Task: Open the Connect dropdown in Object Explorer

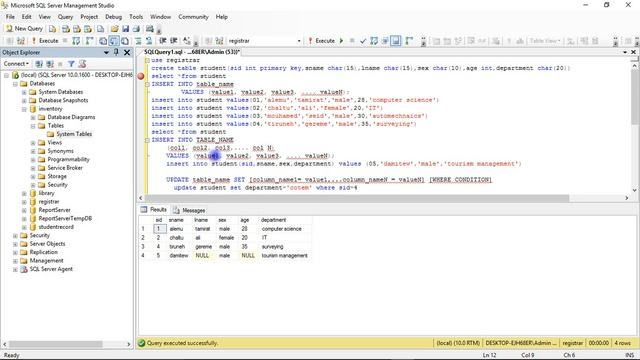Action: 16,64
